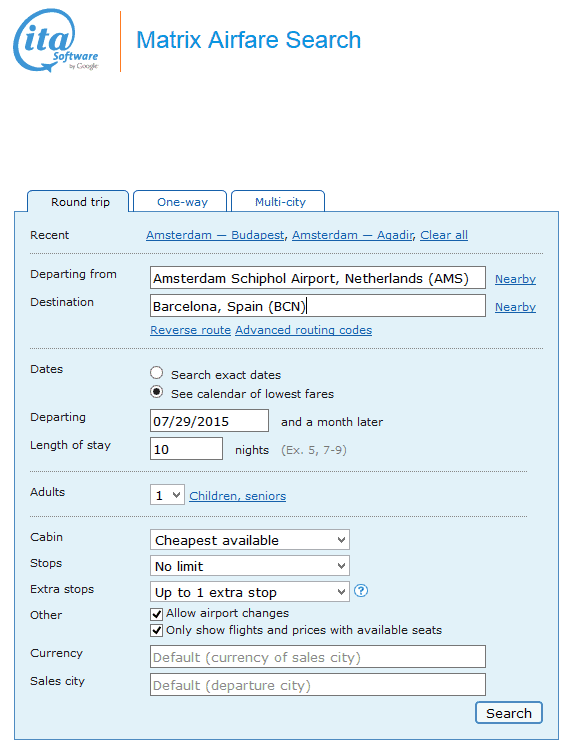
Task: Open the Adults count dropdown
Action: tap(167, 495)
